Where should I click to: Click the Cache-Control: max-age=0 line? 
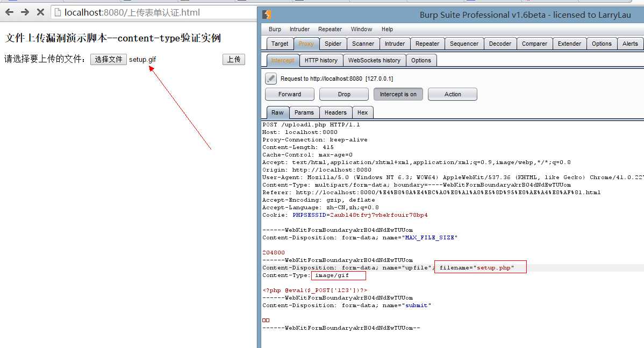pos(307,155)
